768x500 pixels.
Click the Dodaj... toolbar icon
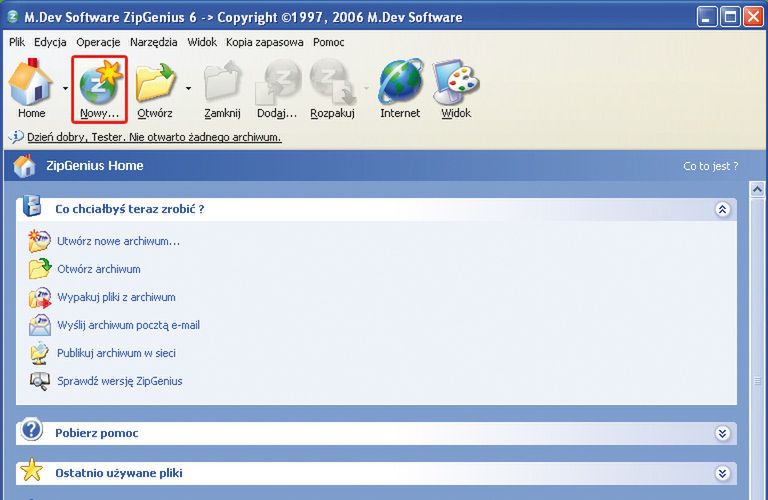[277, 82]
